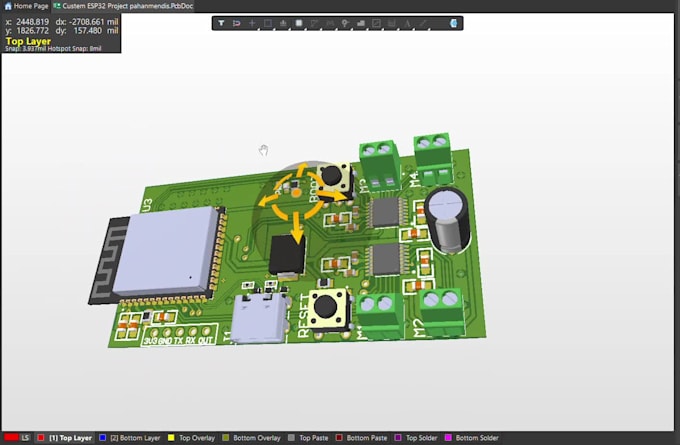Select the M3 green terminal block
680x445 pixels.
point(379,165)
